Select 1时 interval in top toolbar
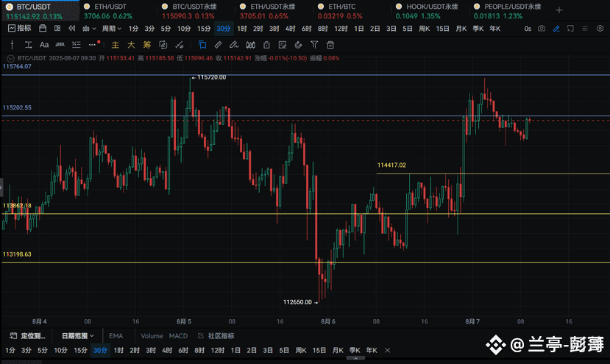Image resolution: width=610 pixels, height=364 pixels. tap(241, 29)
